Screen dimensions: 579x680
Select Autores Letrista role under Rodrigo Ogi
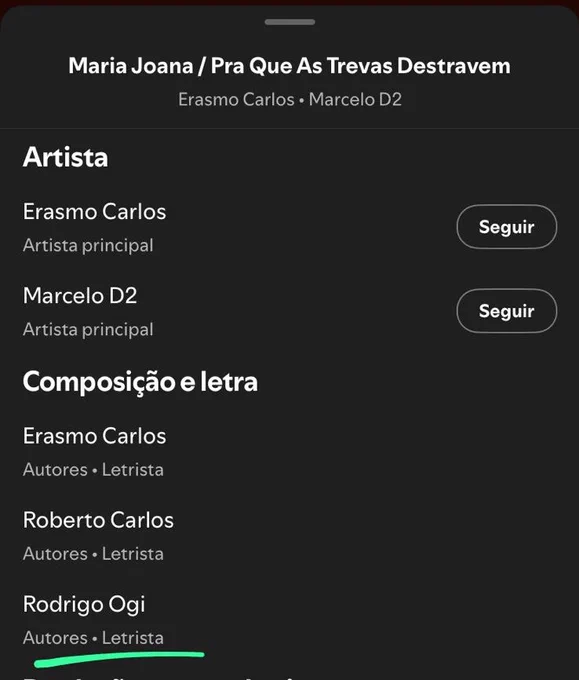(x=93, y=638)
